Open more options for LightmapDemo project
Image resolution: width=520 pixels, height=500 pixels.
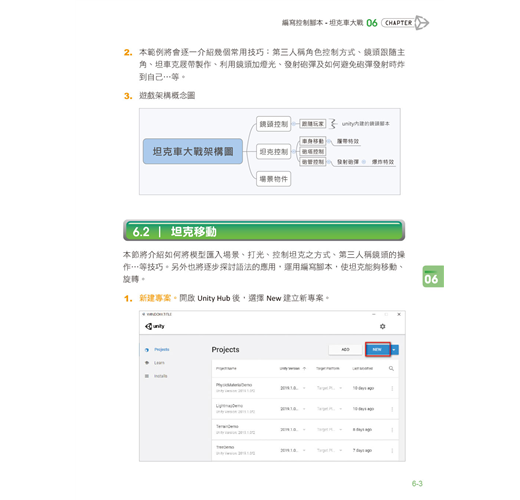point(392,409)
